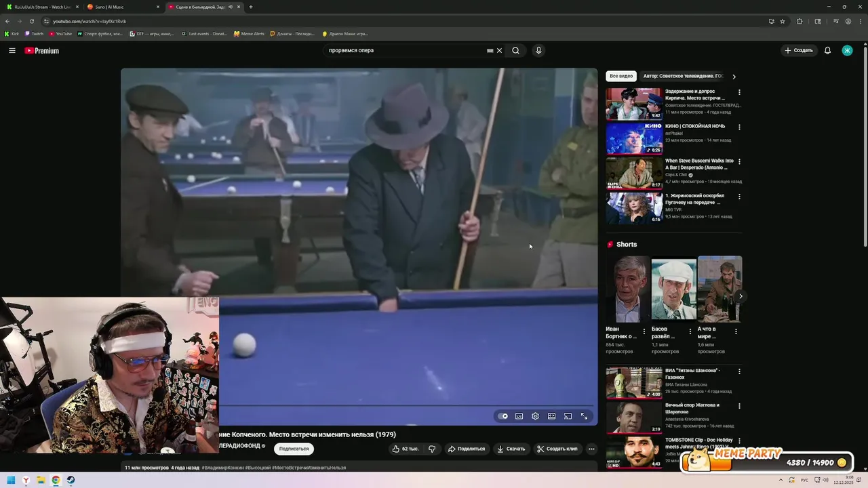Open more actions menu under the video
Viewport: 868px width, 488px height.
[591, 449]
